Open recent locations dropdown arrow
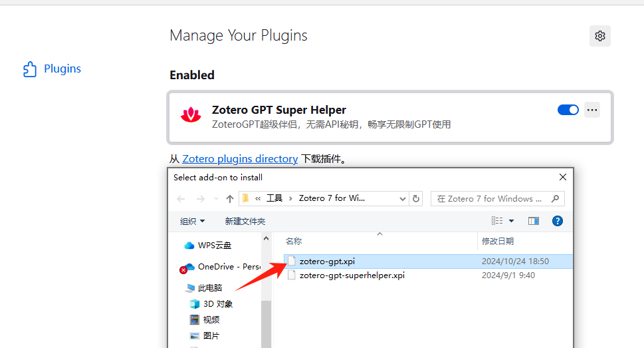 point(216,199)
